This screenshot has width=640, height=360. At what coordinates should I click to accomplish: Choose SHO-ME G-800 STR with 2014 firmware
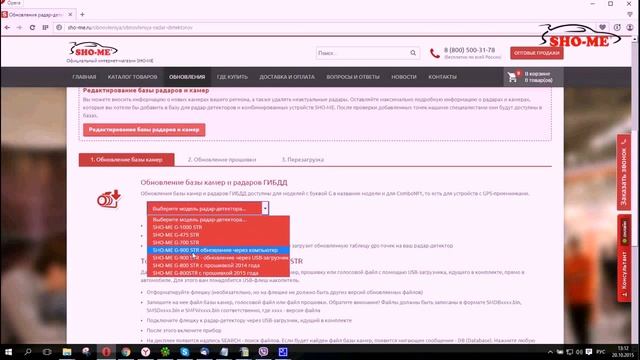218,265
